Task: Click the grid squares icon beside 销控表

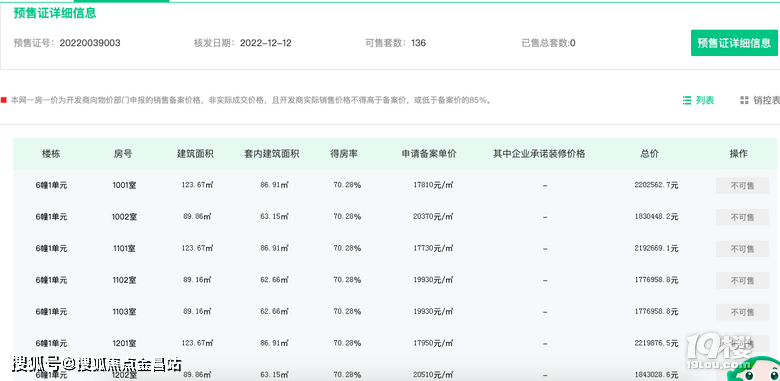Action: pyautogui.click(x=744, y=100)
